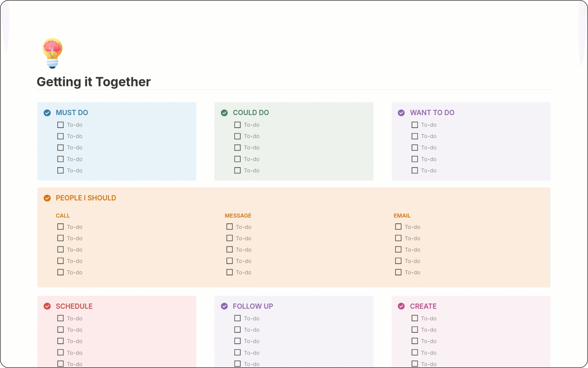Viewport: 588px width, 368px height.
Task: Click second To-do text under SCHEDULE
Action: (75, 330)
